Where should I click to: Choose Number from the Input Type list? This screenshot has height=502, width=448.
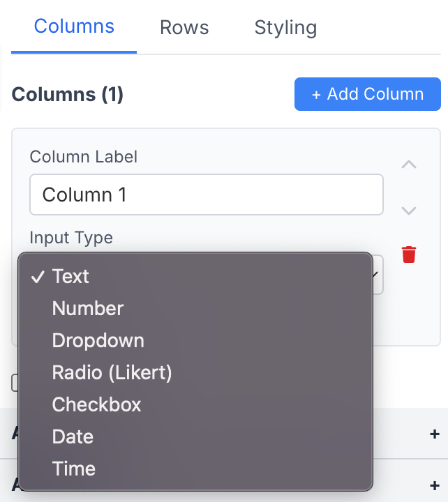point(88,309)
